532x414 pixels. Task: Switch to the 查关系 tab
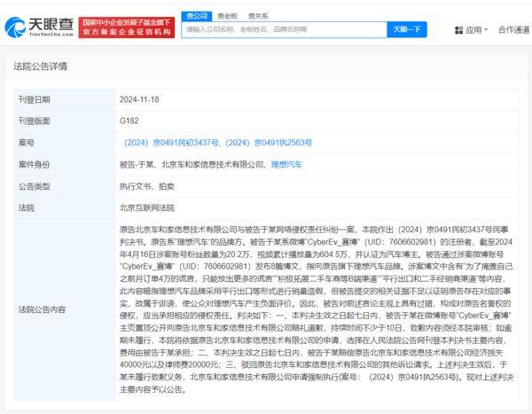tap(258, 16)
